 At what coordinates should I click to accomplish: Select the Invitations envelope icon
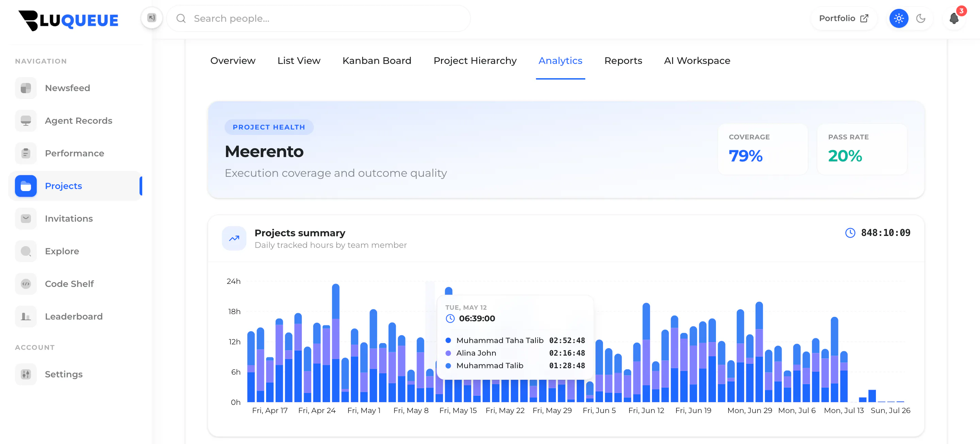coord(26,219)
